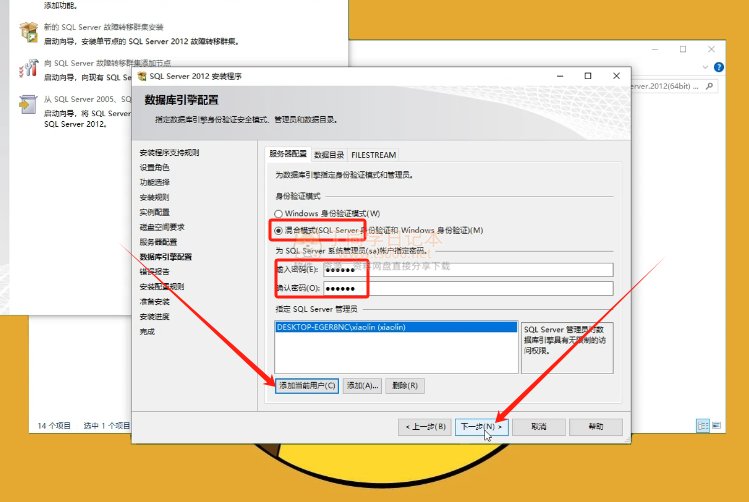Click 实例配置 step in sidebar
Viewport: 749px width, 502px height.
tap(154, 212)
